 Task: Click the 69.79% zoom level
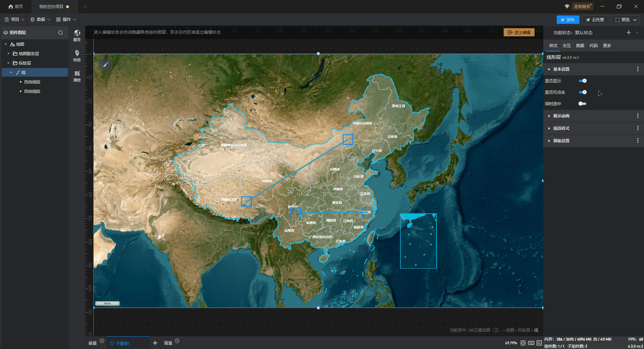tap(511, 343)
